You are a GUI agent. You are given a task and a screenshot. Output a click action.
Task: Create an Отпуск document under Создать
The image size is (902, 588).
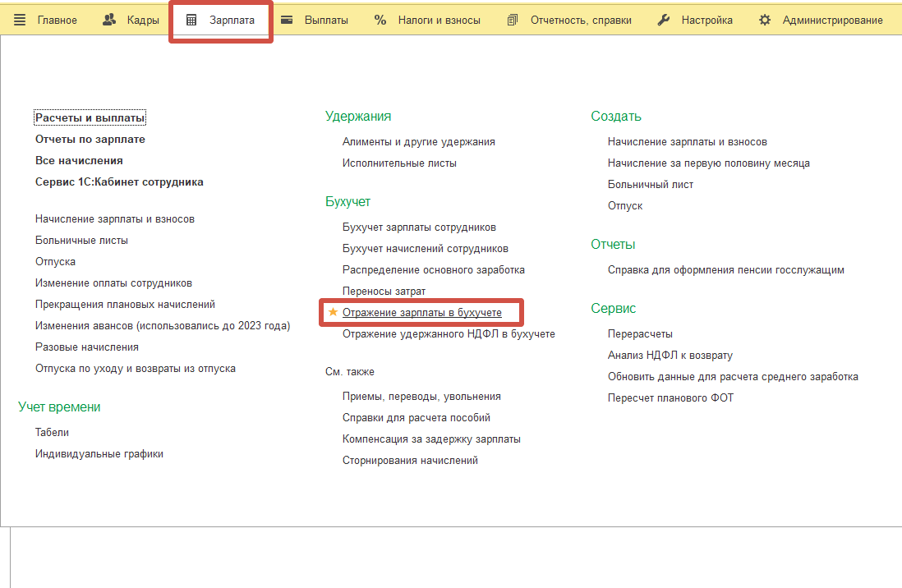click(x=624, y=205)
